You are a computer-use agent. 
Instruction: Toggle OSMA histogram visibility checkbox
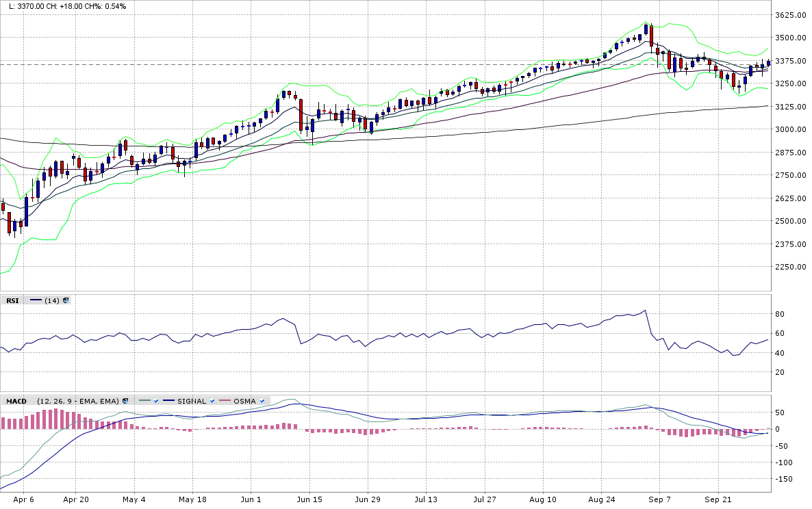(x=262, y=401)
